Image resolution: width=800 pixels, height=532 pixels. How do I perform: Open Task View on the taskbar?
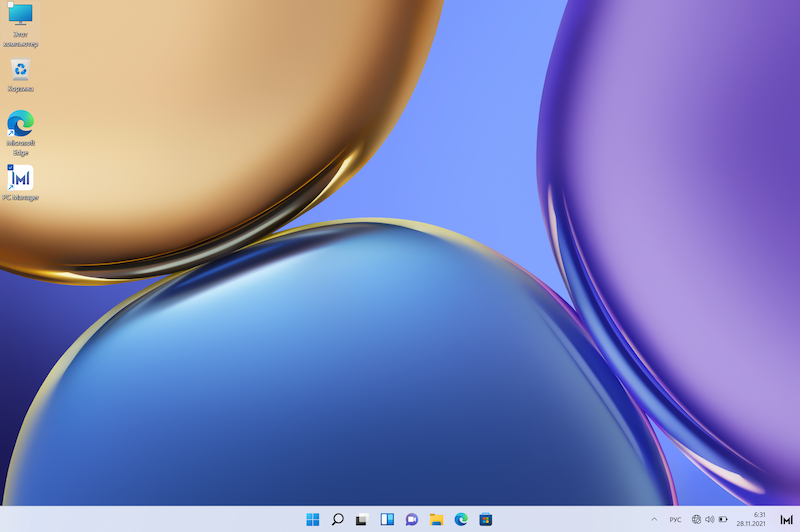(x=362, y=519)
